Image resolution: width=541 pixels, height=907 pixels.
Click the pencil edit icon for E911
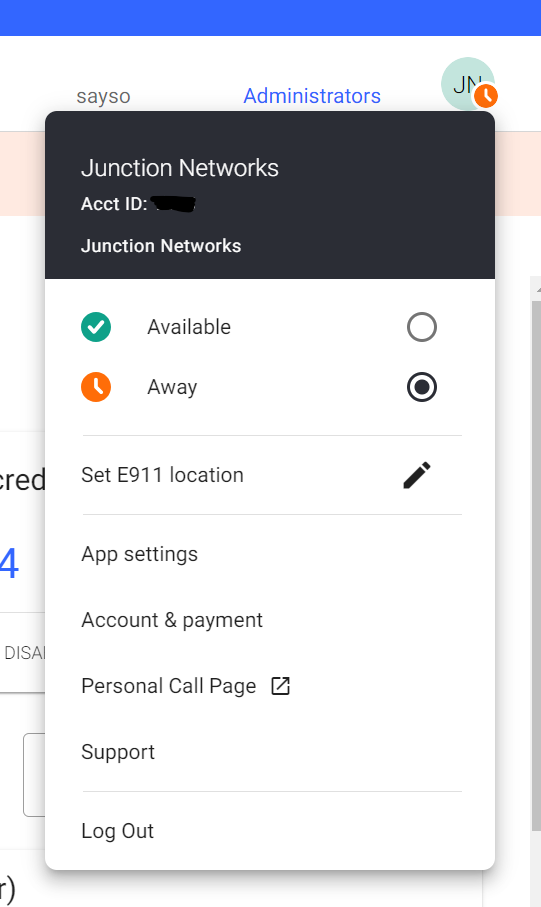click(417, 475)
